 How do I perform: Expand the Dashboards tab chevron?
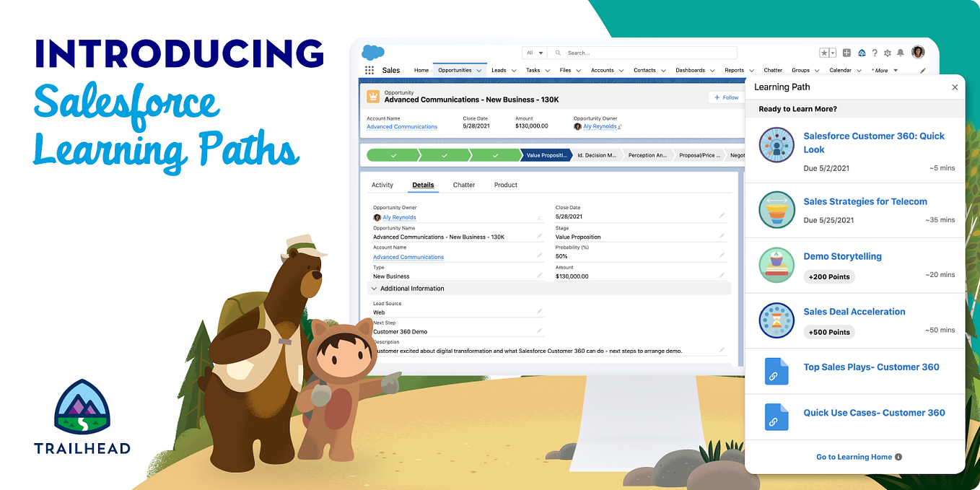712,71
